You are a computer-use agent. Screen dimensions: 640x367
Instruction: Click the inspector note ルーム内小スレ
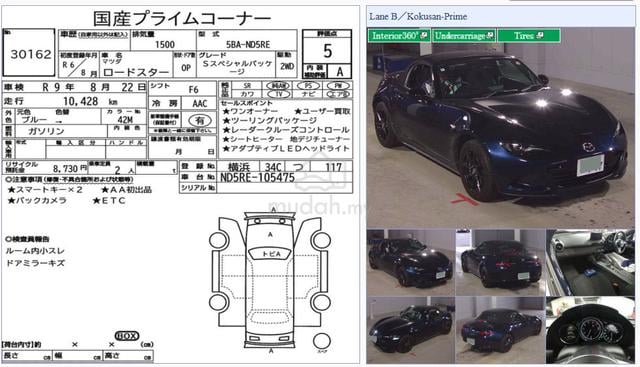click(x=35, y=251)
